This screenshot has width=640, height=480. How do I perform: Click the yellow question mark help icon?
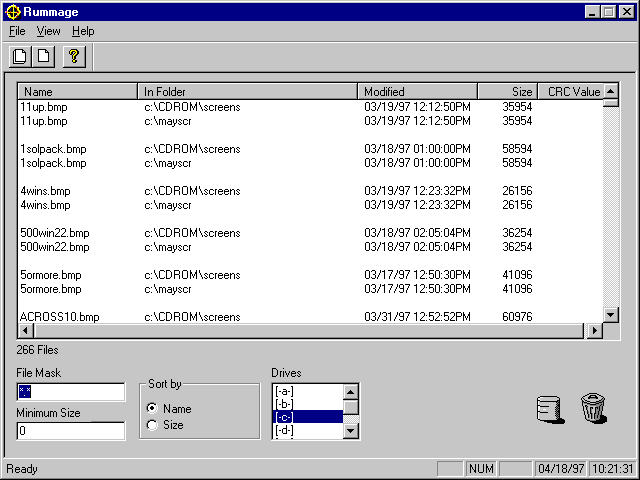[73, 57]
